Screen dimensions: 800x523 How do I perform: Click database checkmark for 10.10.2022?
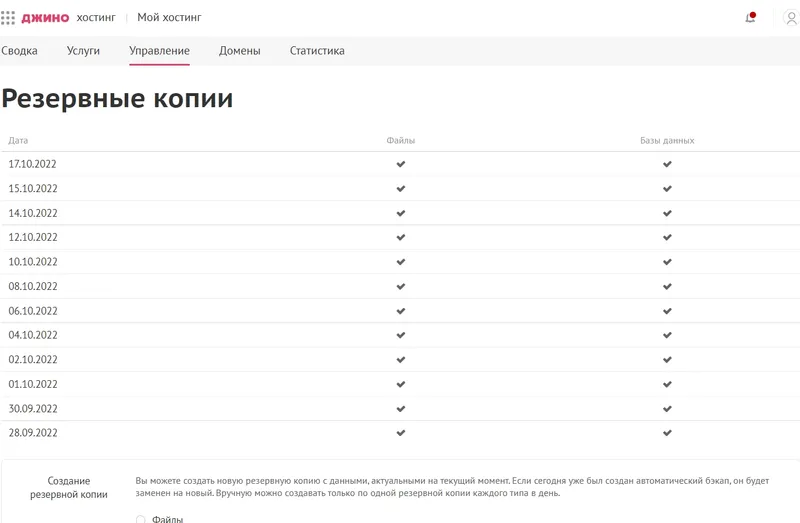667,262
